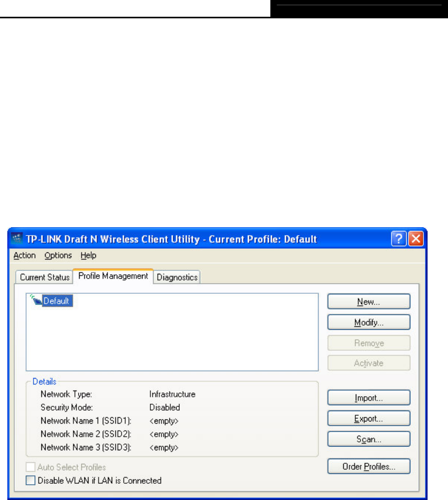Switch to the Diagnostics tab
The image size is (448, 500).
177,277
